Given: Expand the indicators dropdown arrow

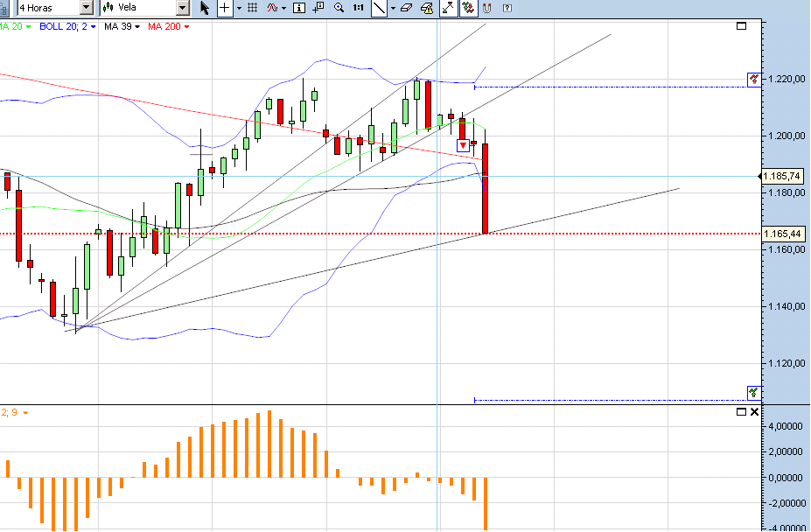Looking at the screenshot, I should click(284, 8).
